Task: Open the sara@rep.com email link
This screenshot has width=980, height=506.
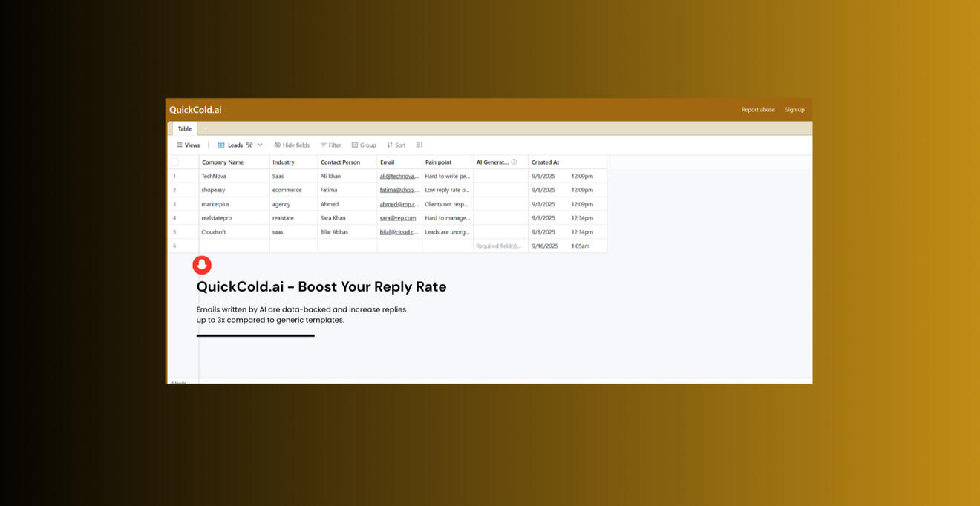Action: 398,218
